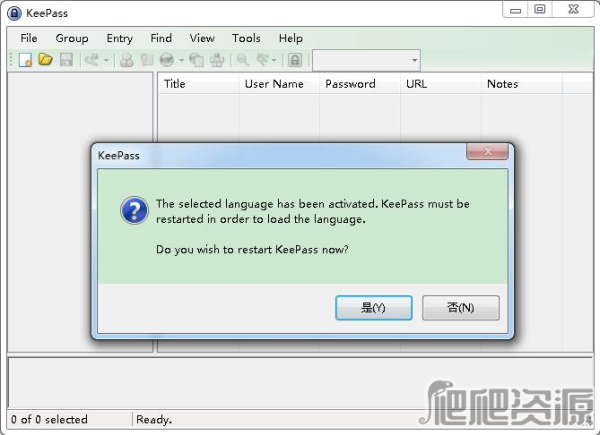Click 'Do you wish to restart KeePass now?' text
Viewport: 600px width, 435px height.
pyautogui.click(x=252, y=249)
